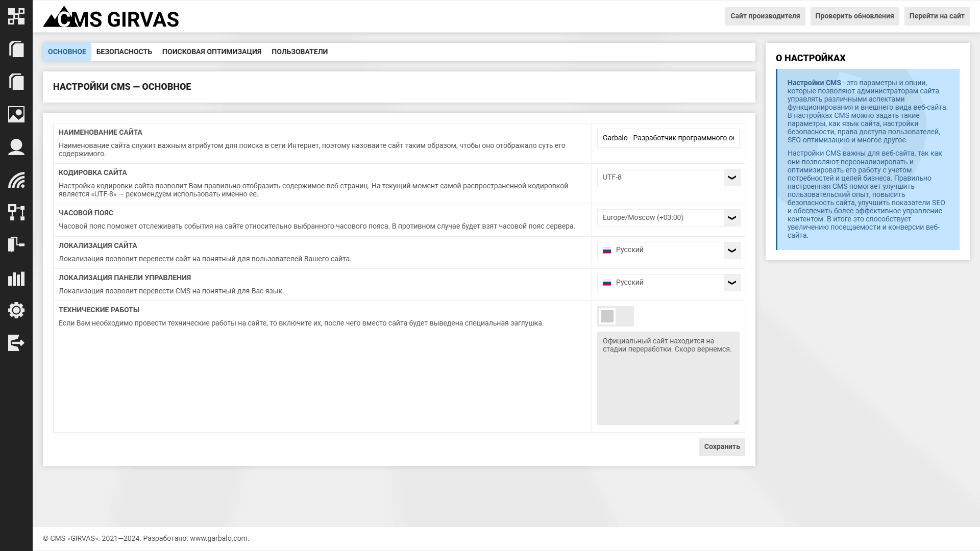Open the image gallery sidebar icon
Image resolution: width=980 pixels, height=551 pixels.
(x=16, y=114)
